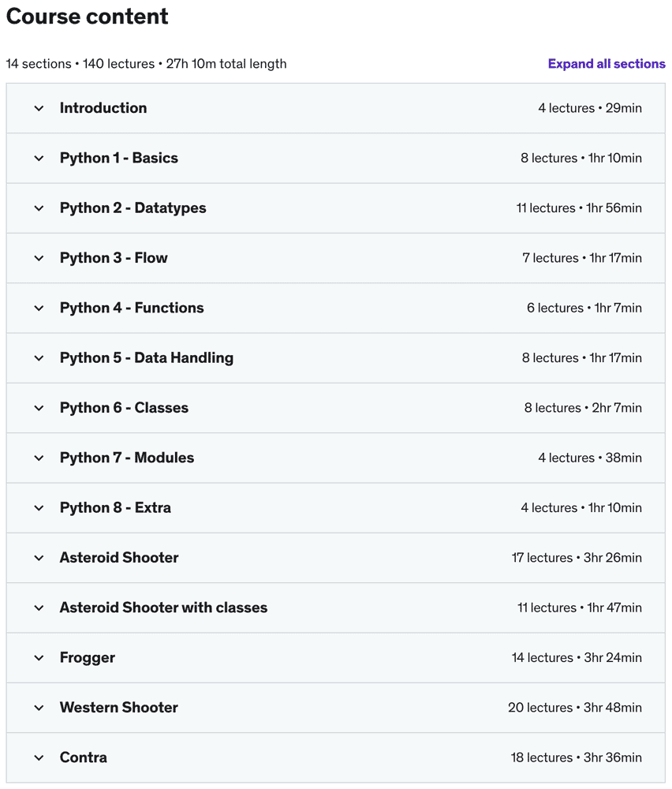Toggle chevron beside Python 3 - Flow
The width and height of the screenshot is (672, 789).
(x=39, y=258)
